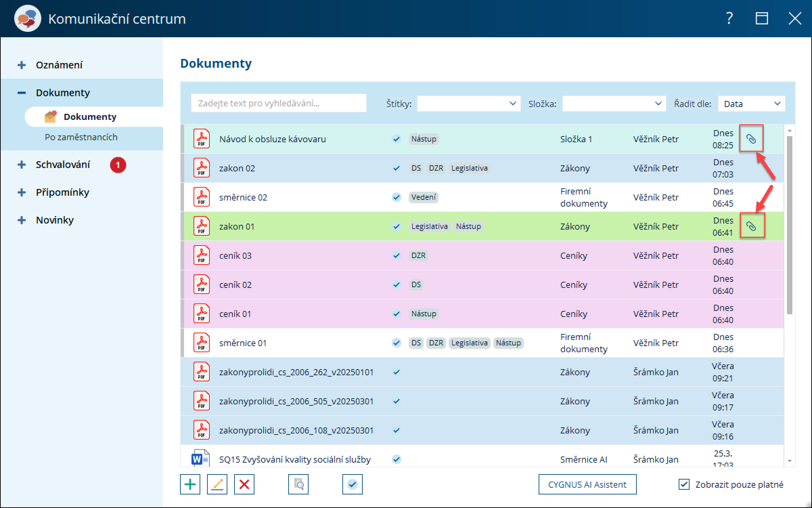Open attachment paperclip on zakon 01 row
Image resolution: width=812 pixels, height=508 pixels.
click(x=751, y=226)
